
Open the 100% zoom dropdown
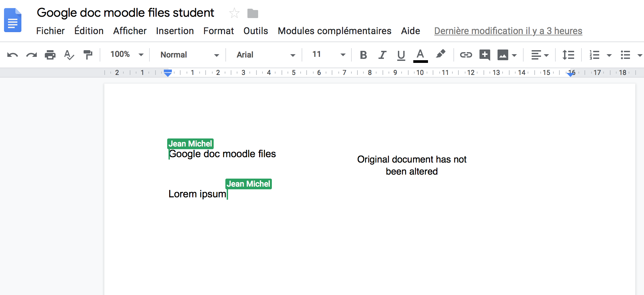[x=127, y=55]
